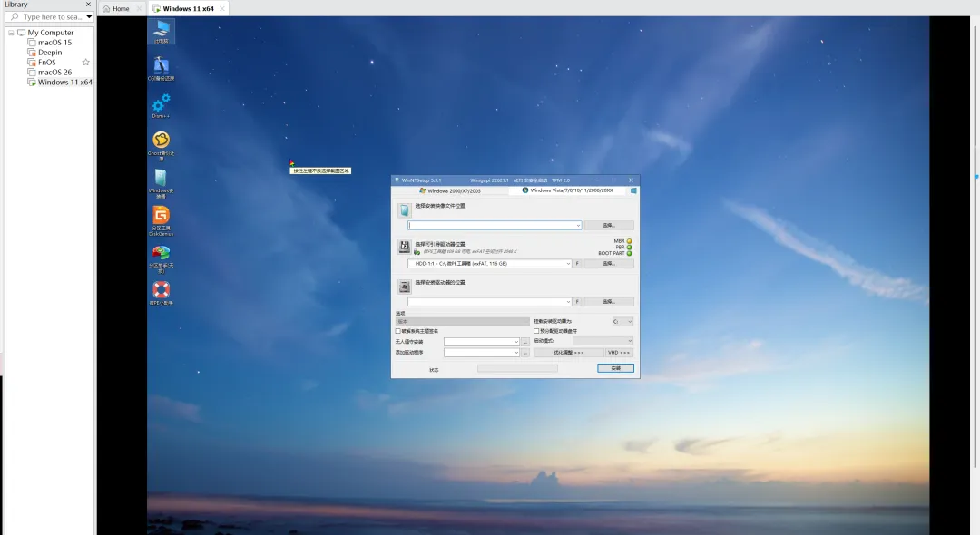Screen dimensions: 980x535
Task: Select Deepin in the library
Action: click(x=49, y=53)
